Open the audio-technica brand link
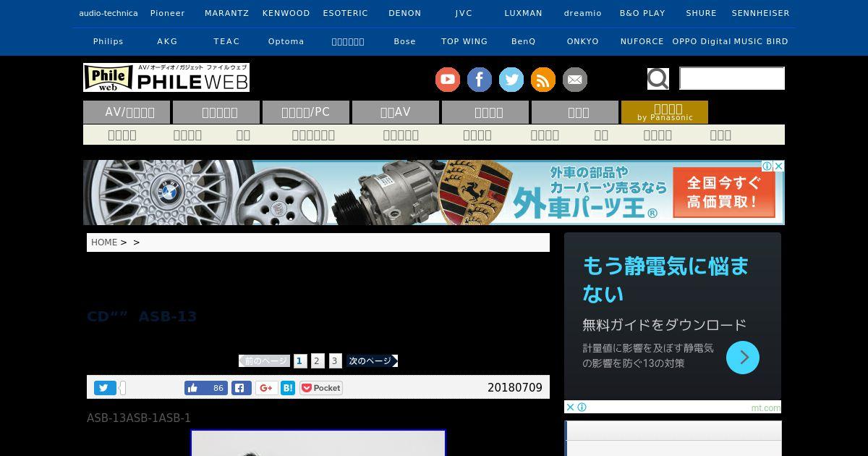 [109, 13]
